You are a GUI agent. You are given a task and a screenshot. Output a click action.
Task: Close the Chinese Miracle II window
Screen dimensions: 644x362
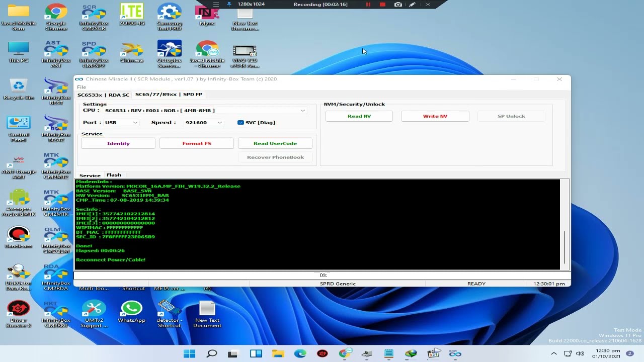click(x=559, y=79)
